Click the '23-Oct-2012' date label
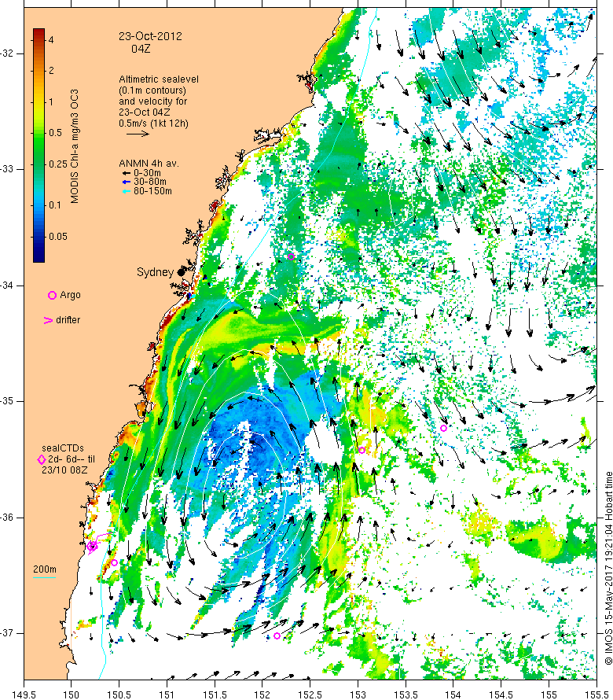 [150, 36]
